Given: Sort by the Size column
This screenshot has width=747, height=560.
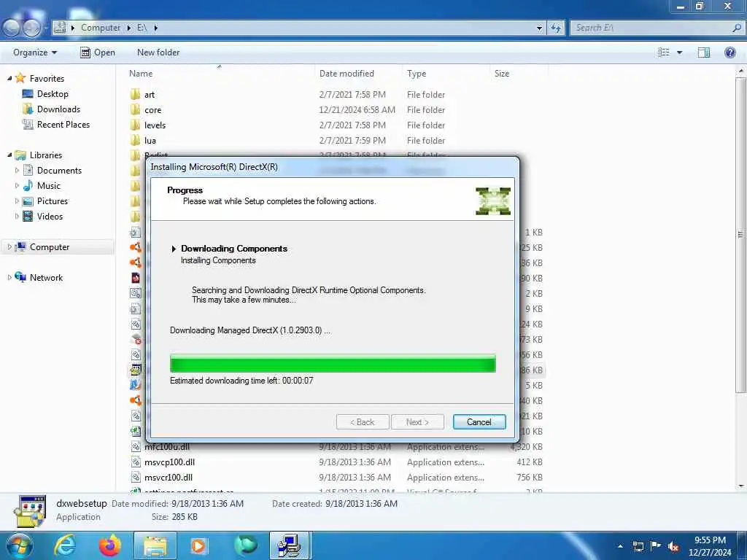Looking at the screenshot, I should pyautogui.click(x=502, y=74).
